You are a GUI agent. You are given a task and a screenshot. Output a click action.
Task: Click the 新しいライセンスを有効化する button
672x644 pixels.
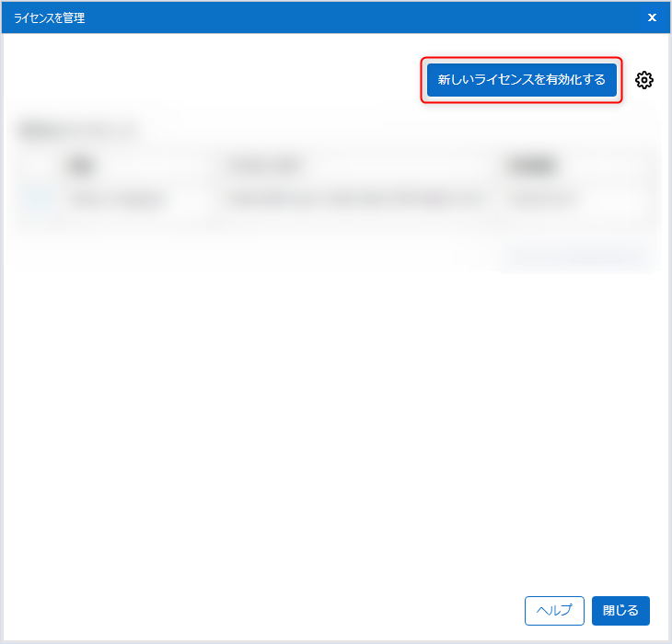pos(522,80)
